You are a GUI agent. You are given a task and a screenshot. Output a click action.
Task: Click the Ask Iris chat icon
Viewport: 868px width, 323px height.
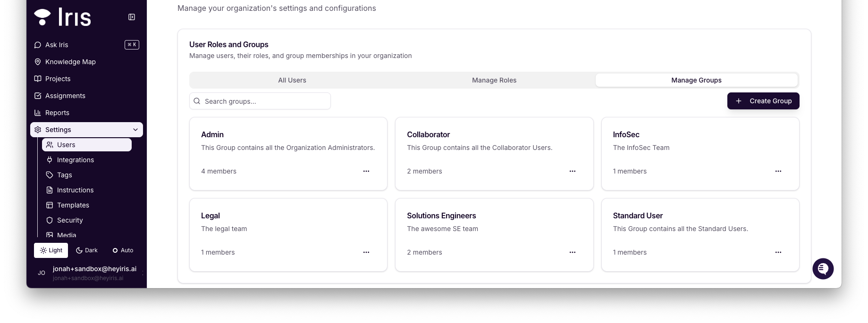coord(38,45)
